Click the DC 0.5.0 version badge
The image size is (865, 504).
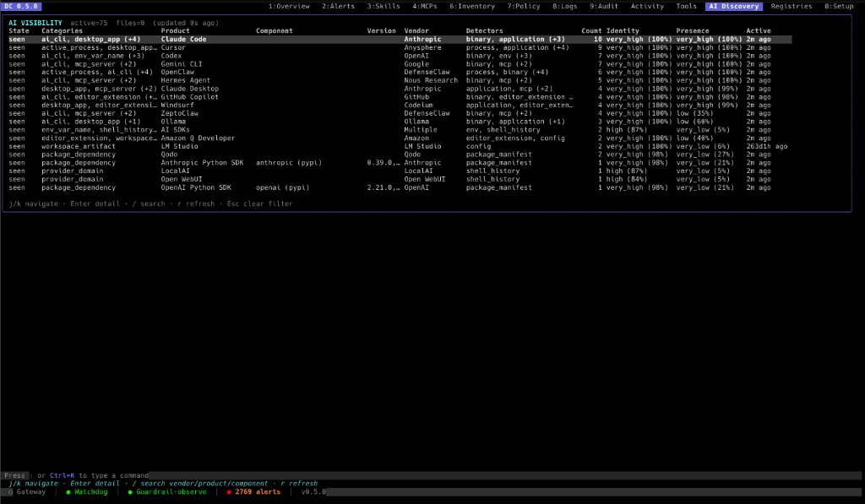point(21,6)
